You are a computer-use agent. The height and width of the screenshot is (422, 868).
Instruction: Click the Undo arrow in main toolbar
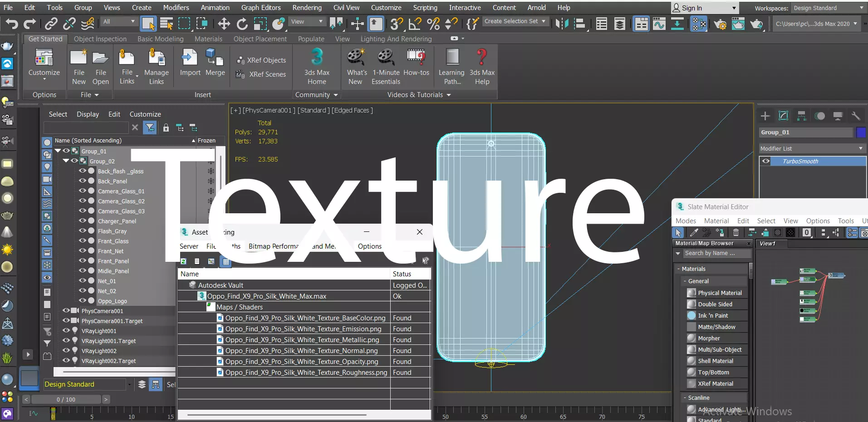[12, 23]
